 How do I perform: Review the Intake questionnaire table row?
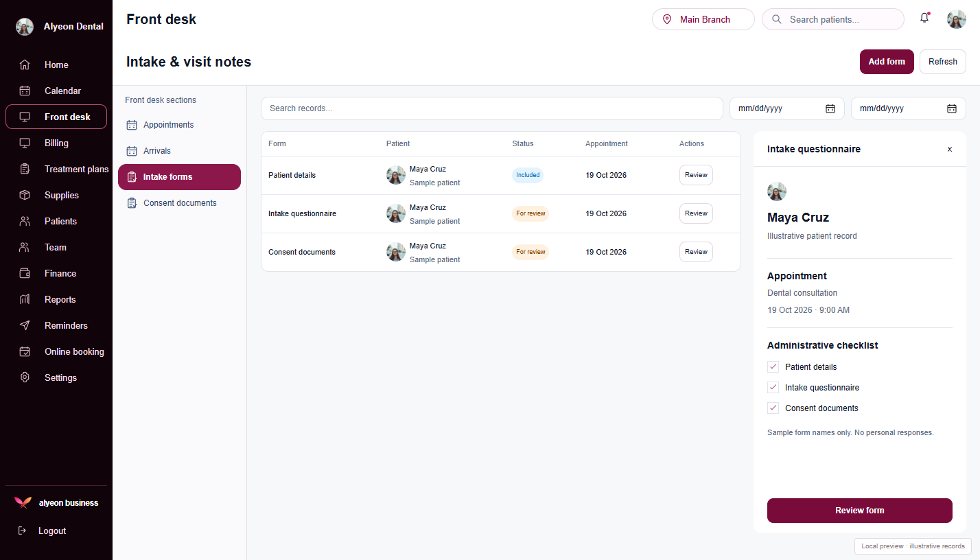696,213
